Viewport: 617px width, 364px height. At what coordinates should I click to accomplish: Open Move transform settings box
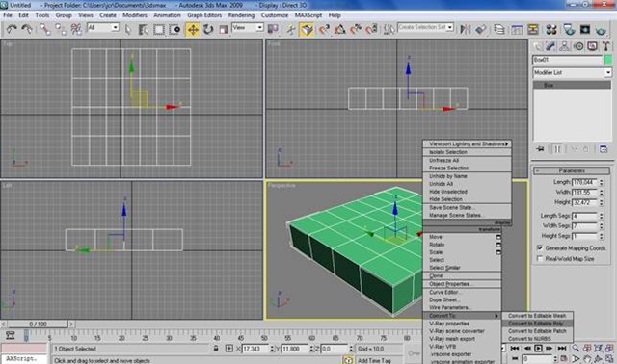pos(498,237)
